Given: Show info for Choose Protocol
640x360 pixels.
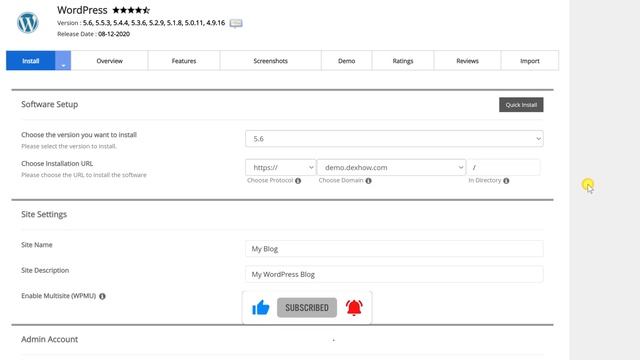Looking at the screenshot, I should pyautogui.click(x=298, y=181).
